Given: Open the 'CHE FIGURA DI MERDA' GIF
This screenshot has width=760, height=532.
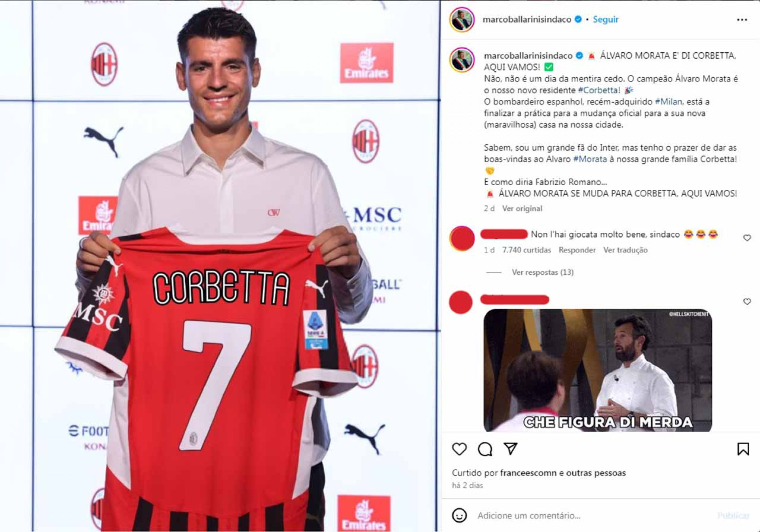Looking at the screenshot, I should point(598,370).
